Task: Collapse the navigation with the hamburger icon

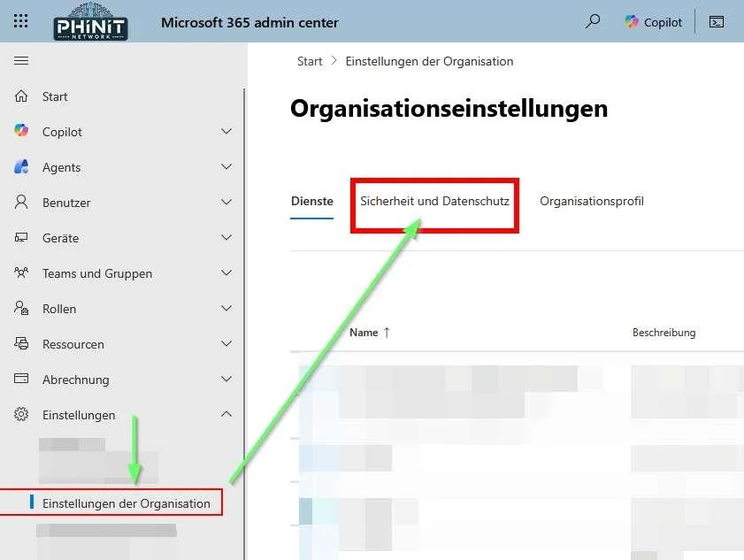Action: 21,60
